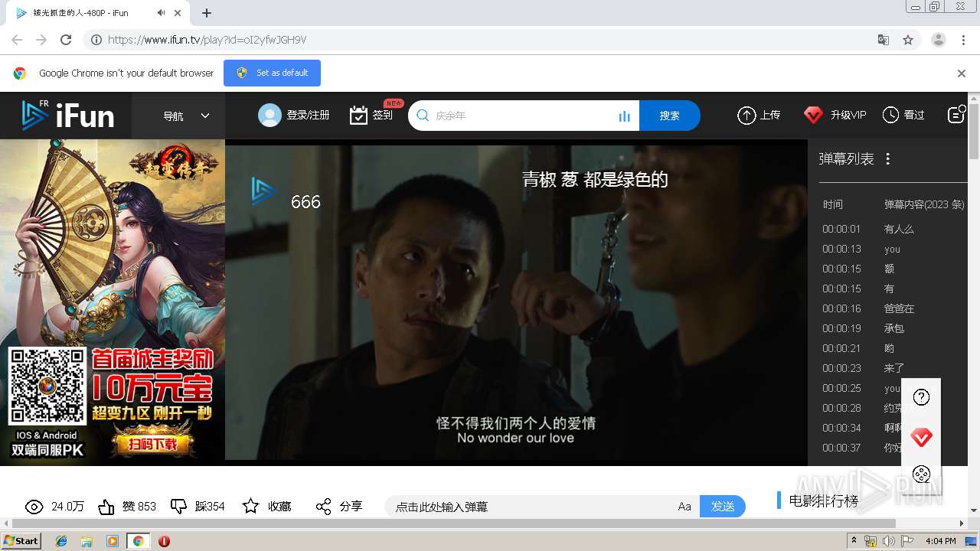Open Internet Explorer from taskbar

pos(61,541)
